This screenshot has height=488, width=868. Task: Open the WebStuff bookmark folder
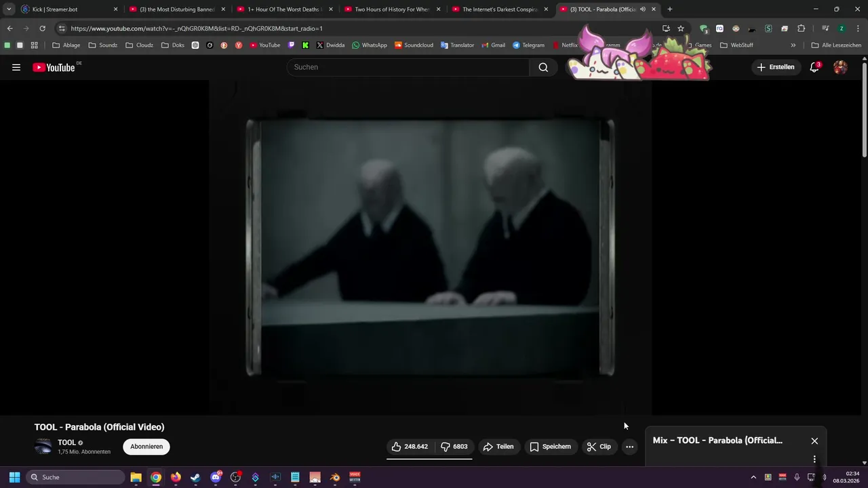737,45
